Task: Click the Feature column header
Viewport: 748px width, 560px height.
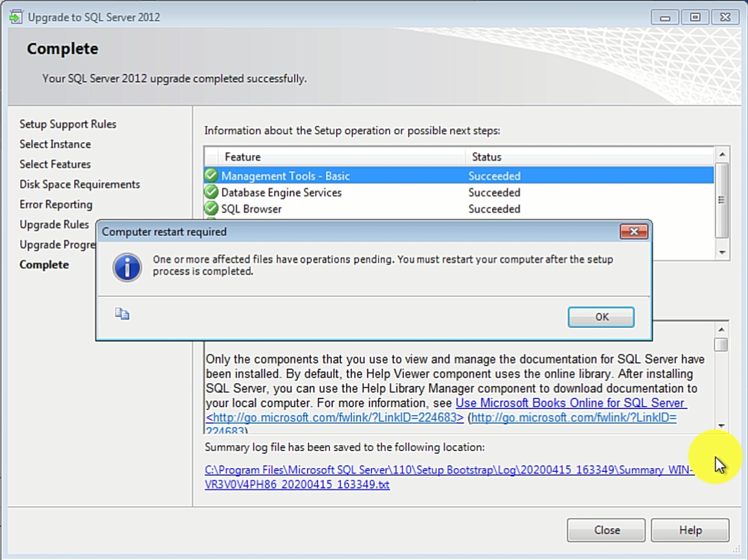Action: tap(342, 156)
